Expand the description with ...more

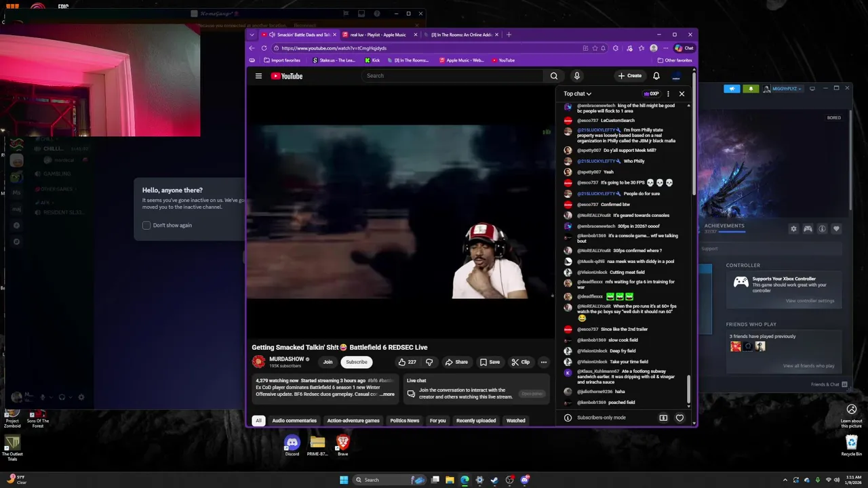click(387, 394)
